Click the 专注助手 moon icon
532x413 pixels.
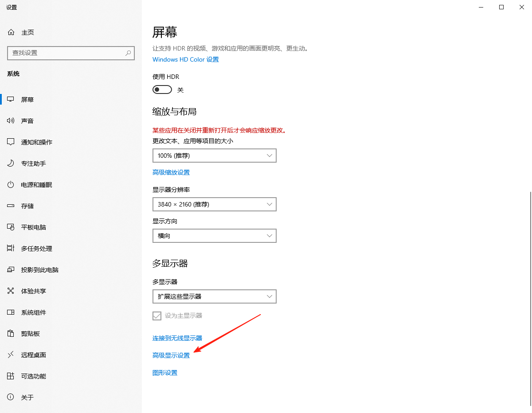click(x=11, y=164)
